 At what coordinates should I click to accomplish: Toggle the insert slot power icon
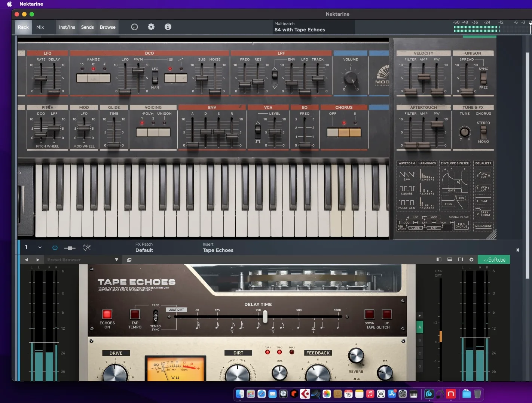coord(55,247)
